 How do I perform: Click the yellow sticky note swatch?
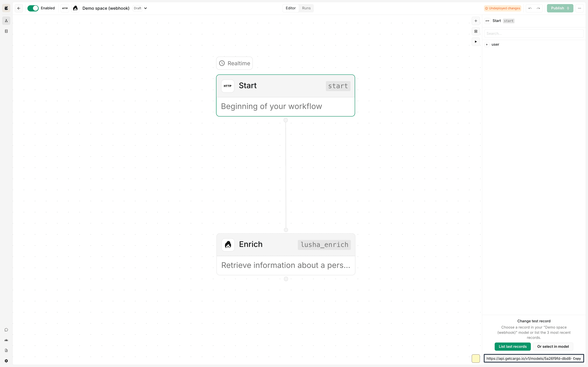476,358
